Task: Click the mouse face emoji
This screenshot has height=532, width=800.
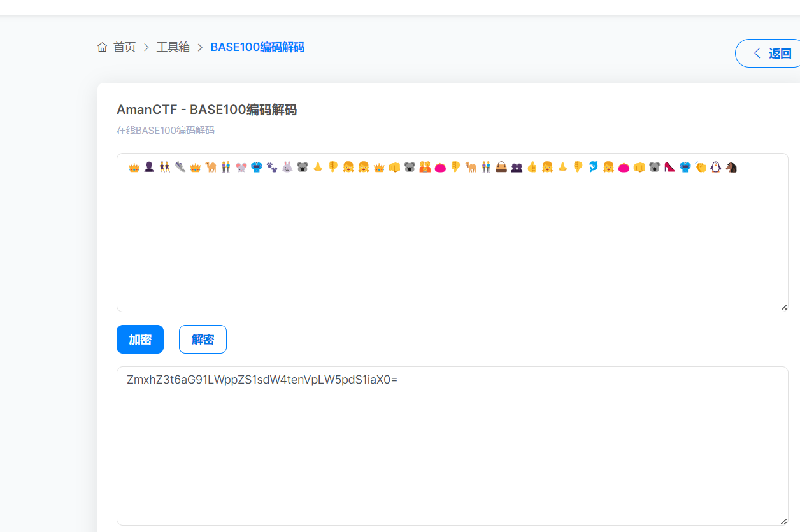Action: coord(241,167)
